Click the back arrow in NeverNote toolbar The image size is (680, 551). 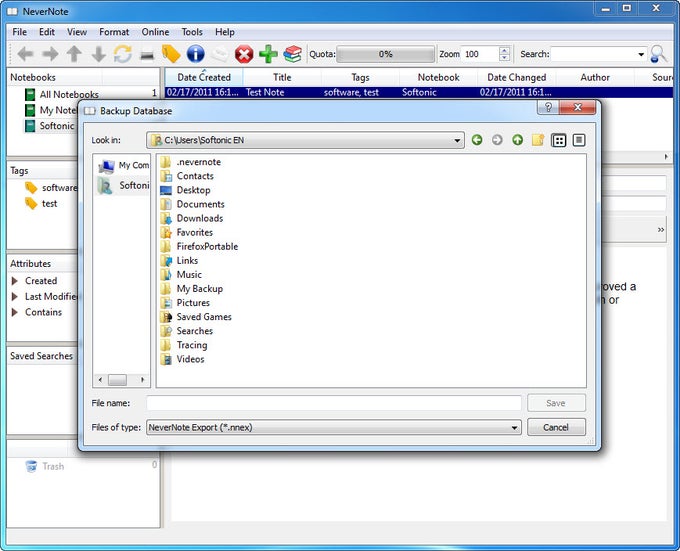pyautogui.click(x=25, y=54)
